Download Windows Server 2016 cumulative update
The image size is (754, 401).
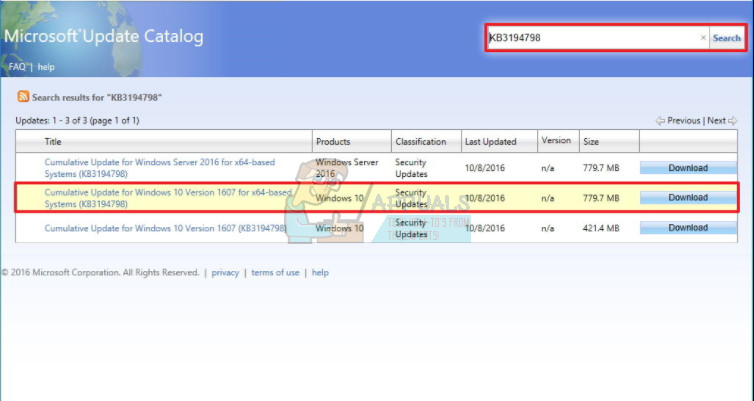(x=688, y=168)
